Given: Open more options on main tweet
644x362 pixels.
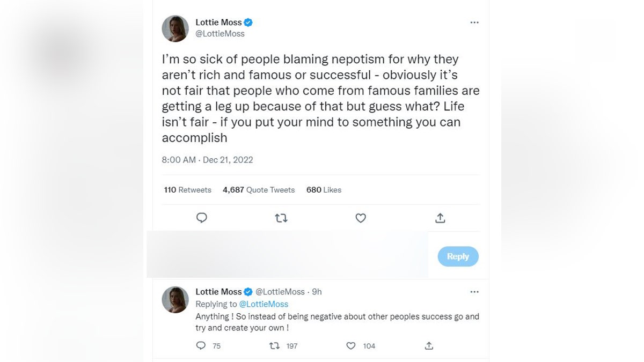Looking at the screenshot, I should click(x=474, y=23).
